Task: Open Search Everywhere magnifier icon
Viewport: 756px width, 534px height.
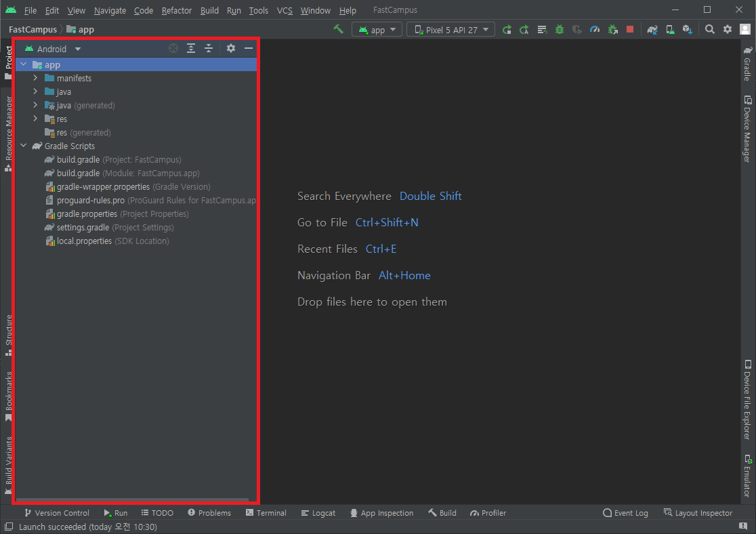Action: (710, 29)
